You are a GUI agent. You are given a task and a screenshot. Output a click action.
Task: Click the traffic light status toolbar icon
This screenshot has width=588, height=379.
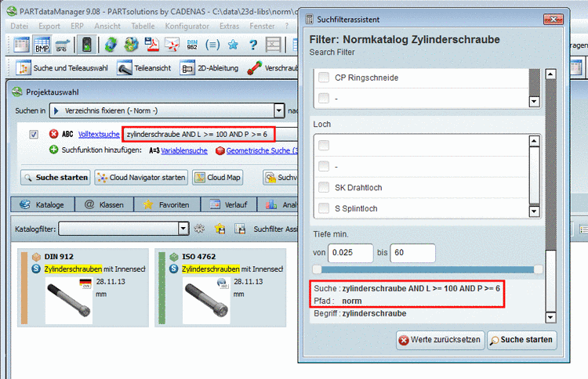(86, 45)
